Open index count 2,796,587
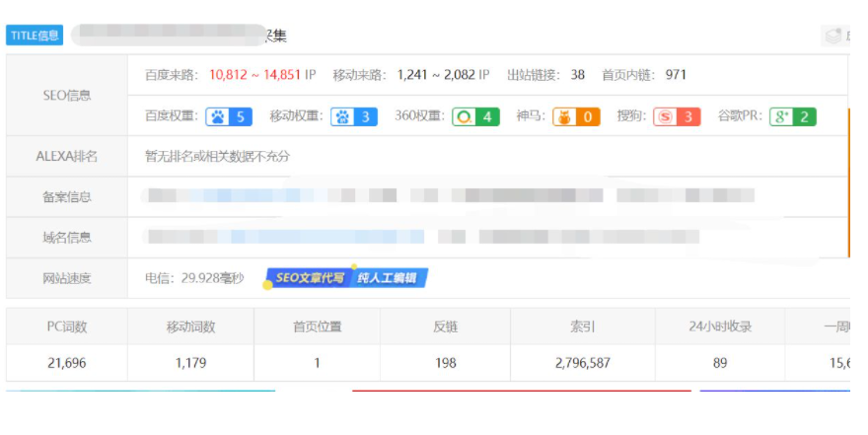The height and width of the screenshot is (435, 868). [583, 363]
